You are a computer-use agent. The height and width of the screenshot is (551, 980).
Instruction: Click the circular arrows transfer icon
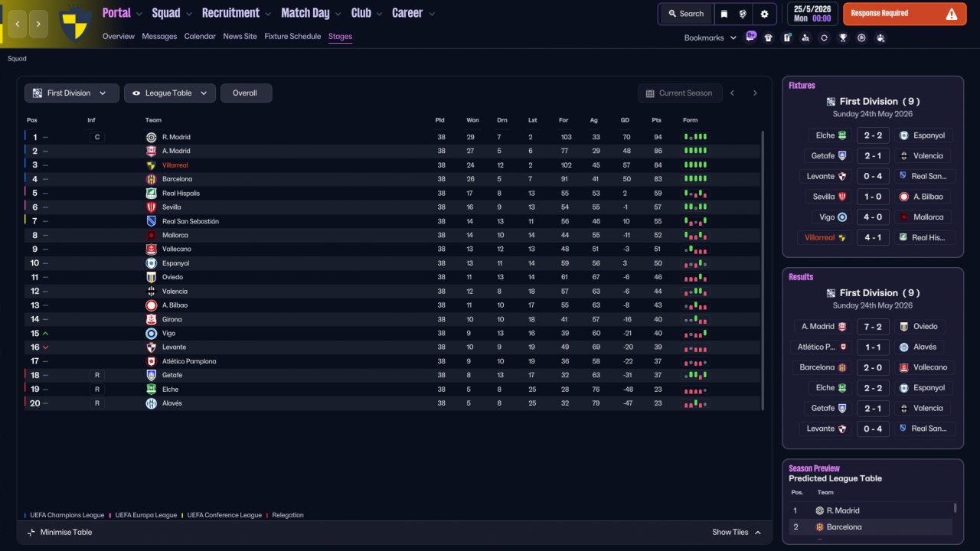pos(824,37)
